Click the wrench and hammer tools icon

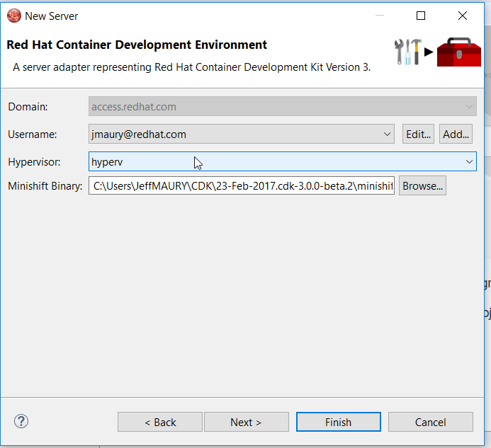[x=407, y=52]
